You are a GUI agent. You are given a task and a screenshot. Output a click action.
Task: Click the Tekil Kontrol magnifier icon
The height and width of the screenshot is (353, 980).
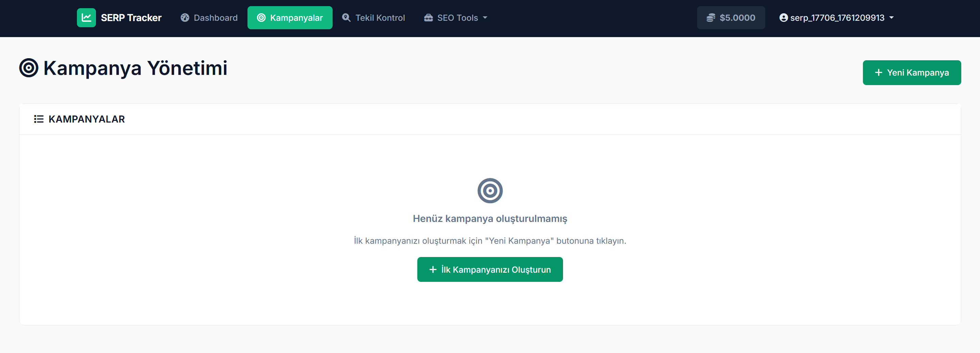coord(346,18)
